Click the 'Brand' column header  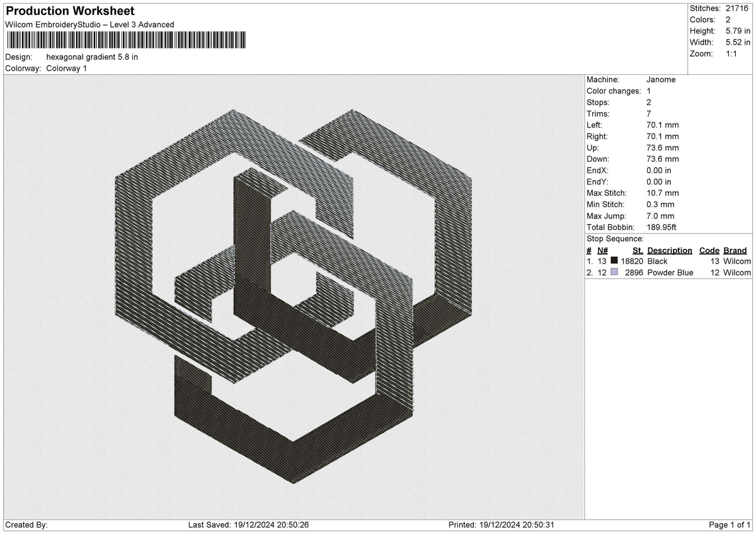pos(735,250)
